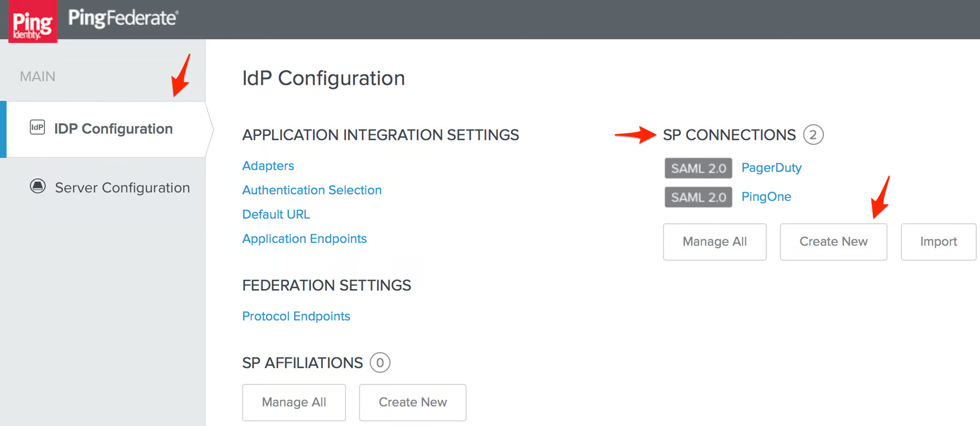Click the SAML 2.0 badge beside PingOne
This screenshot has height=426, width=980.
pyautogui.click(x=698, y=197)
